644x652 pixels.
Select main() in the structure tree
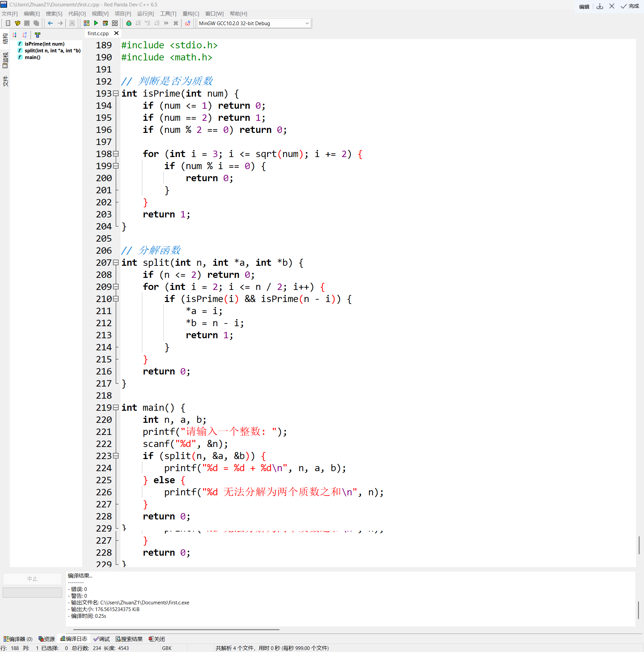point(33,57)
